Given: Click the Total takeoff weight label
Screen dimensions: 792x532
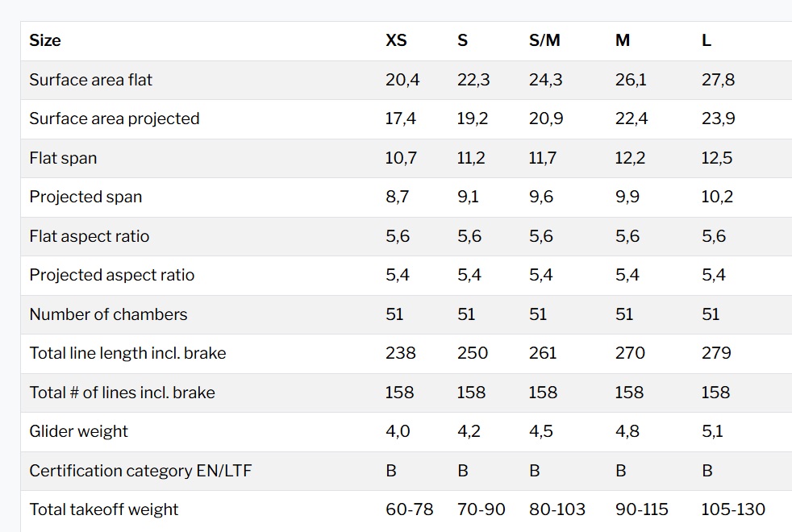Looking at the screenshot, I should click(103, 509).
